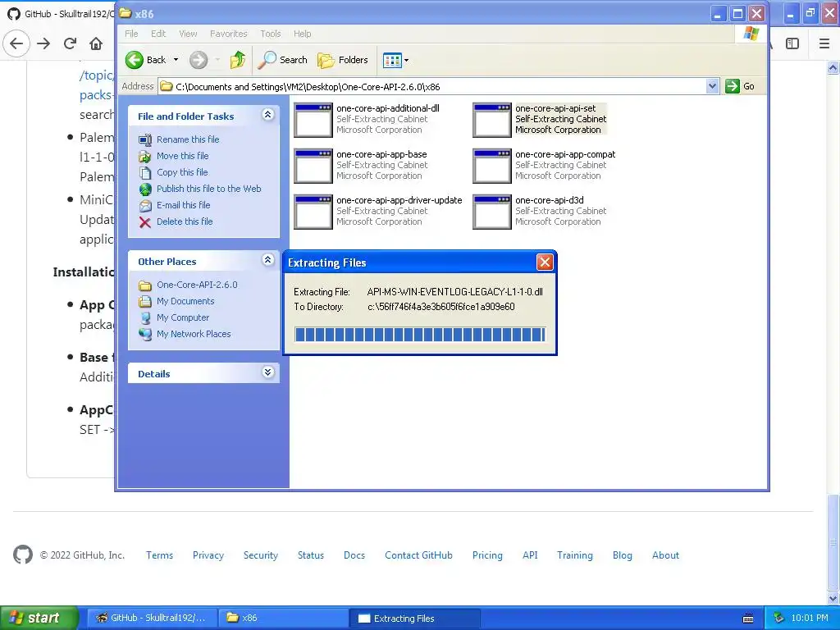Open the File menu in x86 window

[x=131, y=34]
